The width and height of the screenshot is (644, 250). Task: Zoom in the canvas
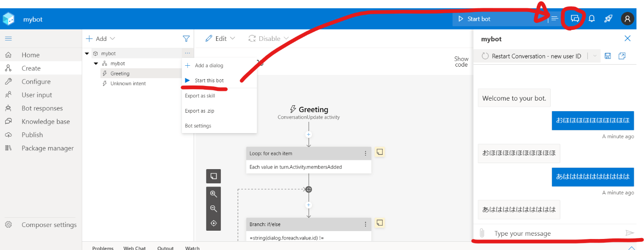213,194
